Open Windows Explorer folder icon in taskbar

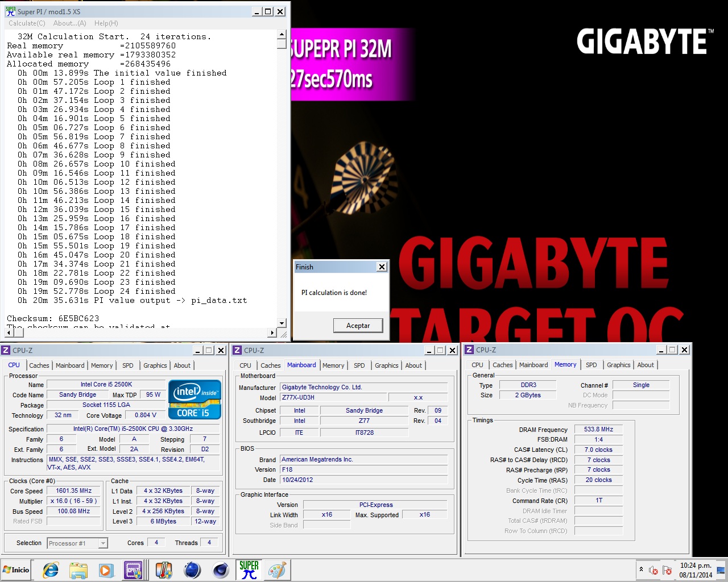click(x=78, y=569)
